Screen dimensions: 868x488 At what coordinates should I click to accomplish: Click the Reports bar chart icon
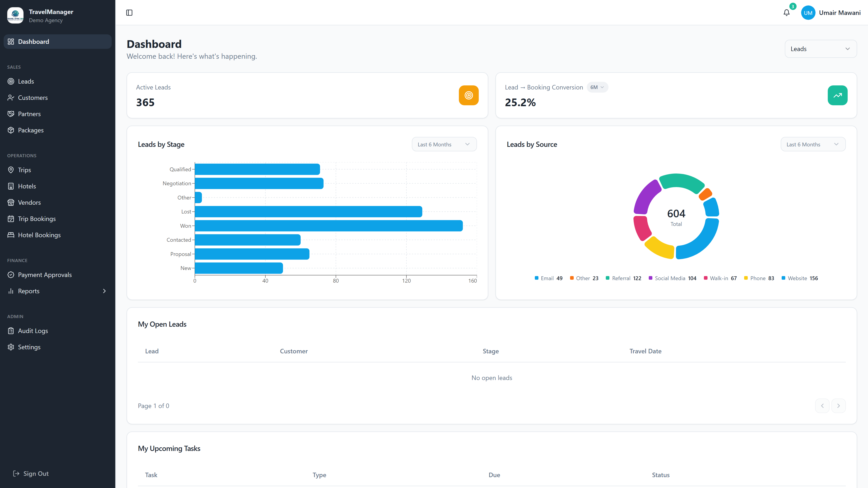[11, 291]
